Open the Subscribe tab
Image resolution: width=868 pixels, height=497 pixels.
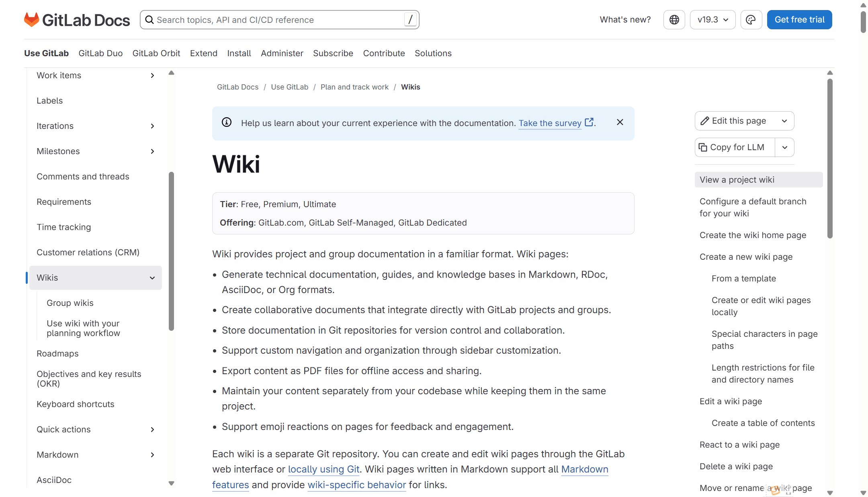pyautogui.click(x=333, y=53)
